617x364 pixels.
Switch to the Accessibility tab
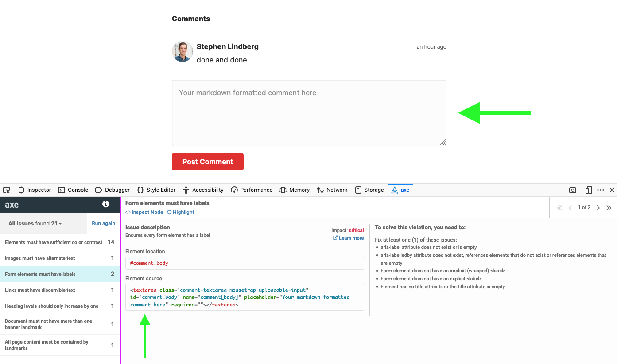[203, 190]
